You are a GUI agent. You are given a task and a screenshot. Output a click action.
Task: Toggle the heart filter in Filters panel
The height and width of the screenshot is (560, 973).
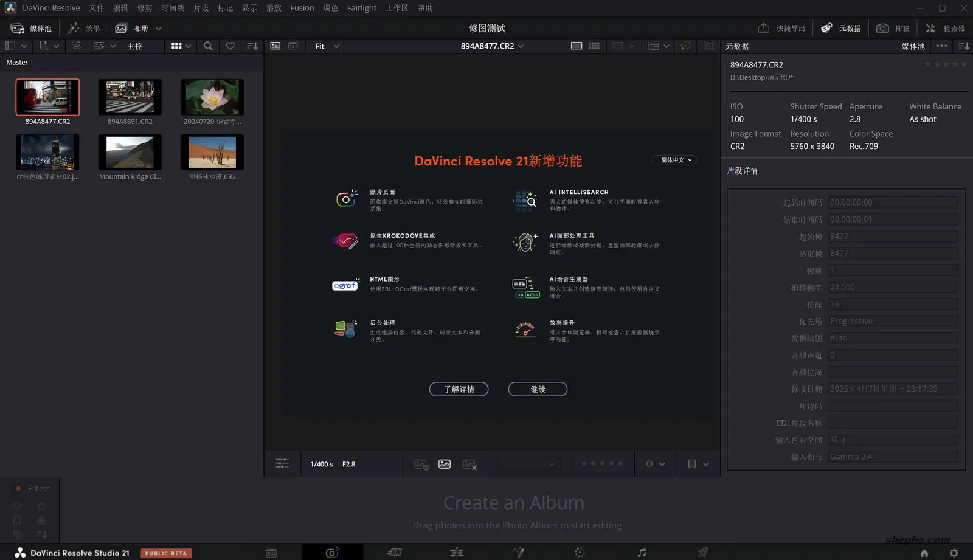point(17,506)
